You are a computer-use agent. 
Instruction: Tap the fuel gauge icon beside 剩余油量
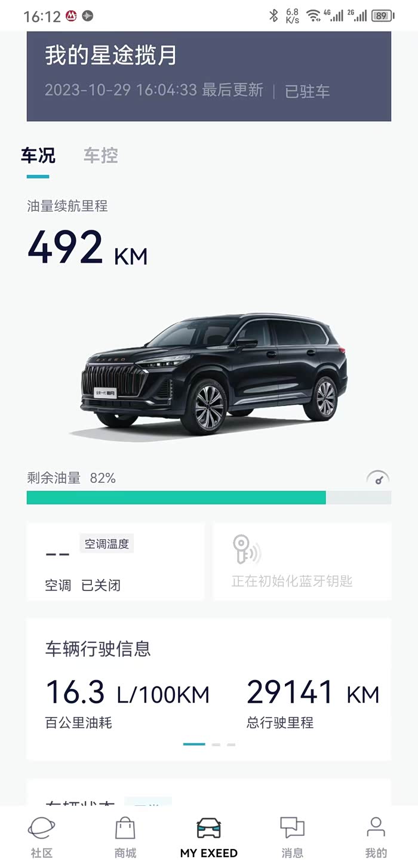pyautogui.click(x=378, y=478)
